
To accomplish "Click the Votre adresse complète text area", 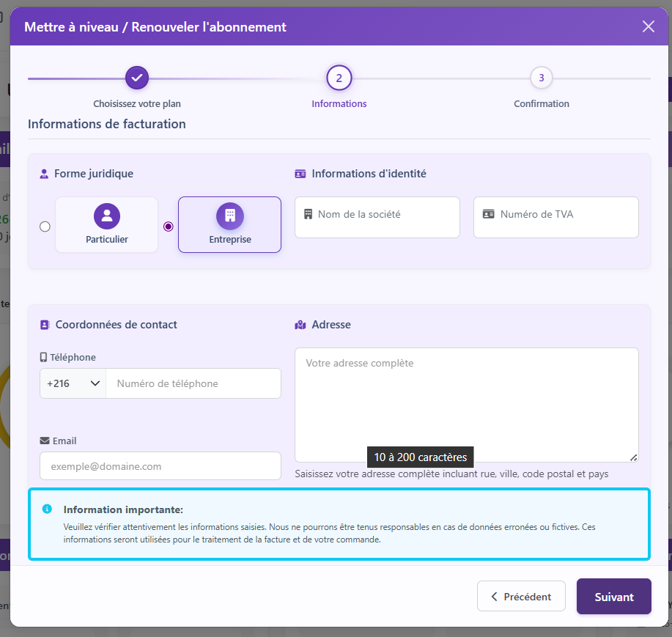I will click(466, 405).
